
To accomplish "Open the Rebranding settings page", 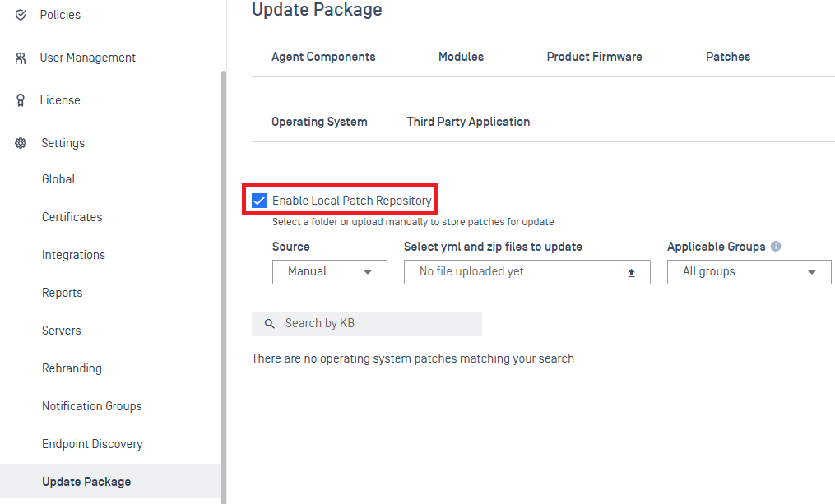I will pos(72,368).
